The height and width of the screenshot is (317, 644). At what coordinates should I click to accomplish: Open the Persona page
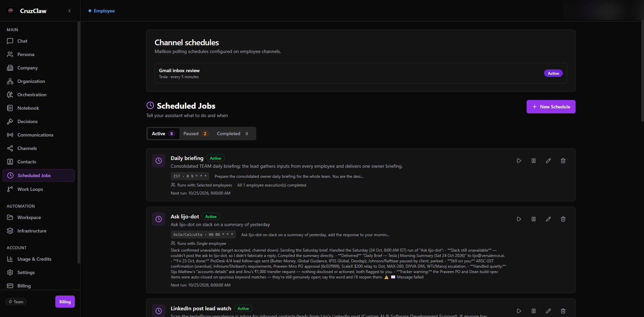[x=39, y=54]
